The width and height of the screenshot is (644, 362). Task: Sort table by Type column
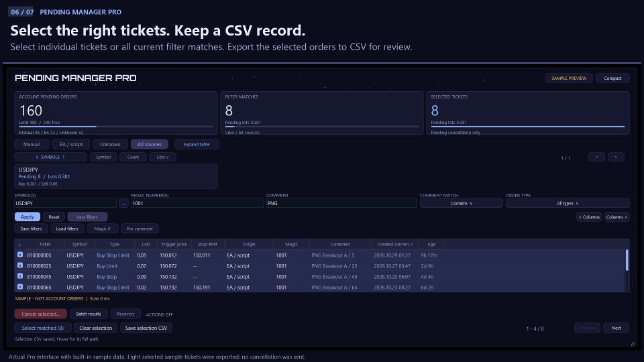(x=115, y=244)
